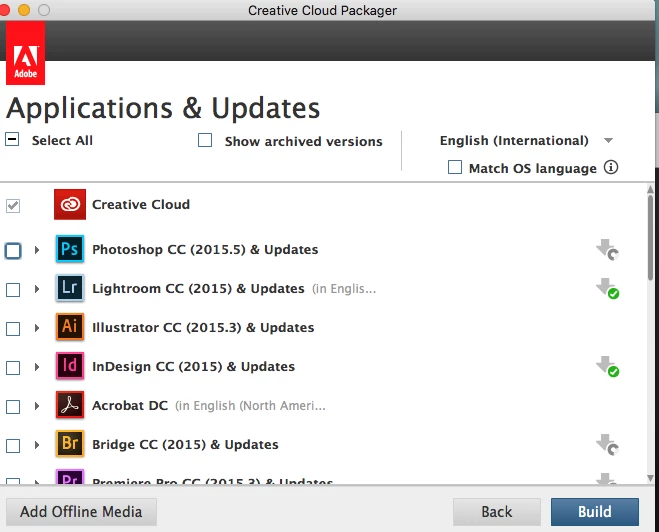Click the Match OS language label
Screen dimensions: 659x532
coord(532,169)
